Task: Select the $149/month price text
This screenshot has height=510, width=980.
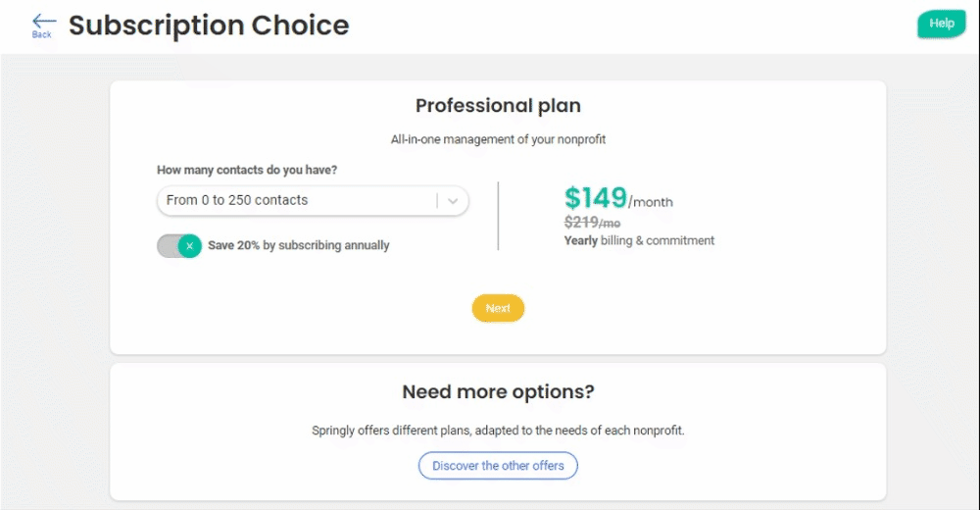Action: pyautogui.click(x=618, y=199)
